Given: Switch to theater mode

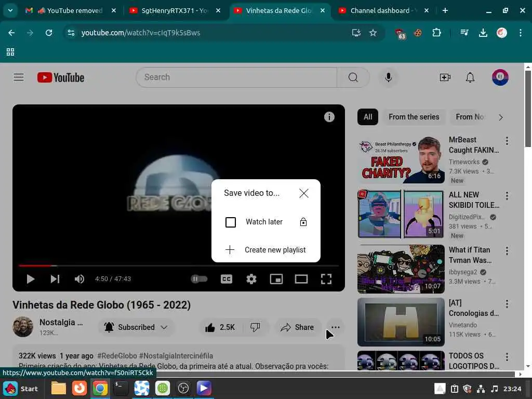Looking at the screenshot, I should click(301, 279).
